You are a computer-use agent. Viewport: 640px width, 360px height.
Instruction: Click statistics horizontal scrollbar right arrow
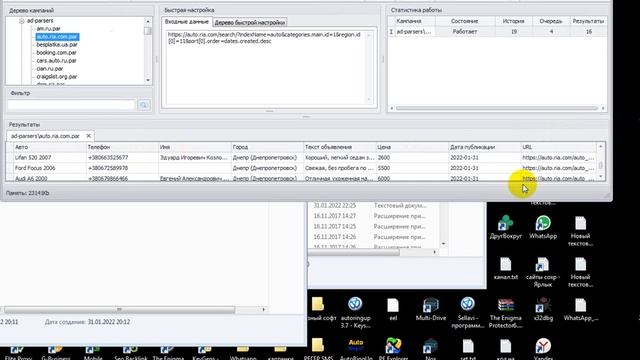coord(603,108)
